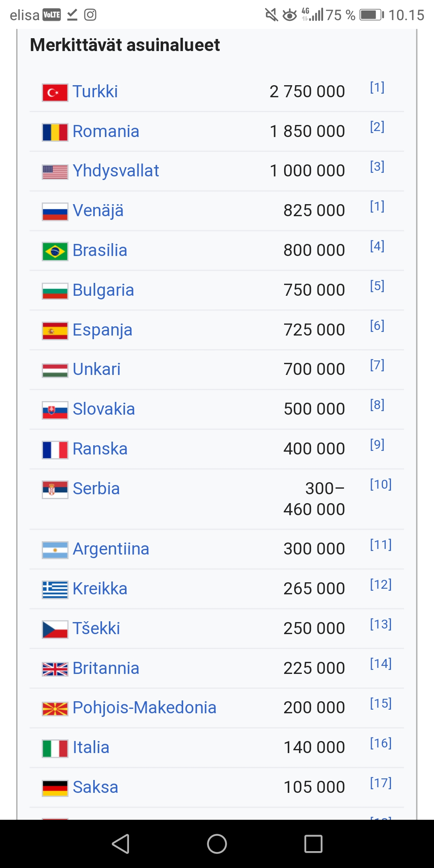The width and height of the screenshot is (434, 868).
Task: Open footnote reference [10] beside Serbia
Action: [x=381, y=485]
